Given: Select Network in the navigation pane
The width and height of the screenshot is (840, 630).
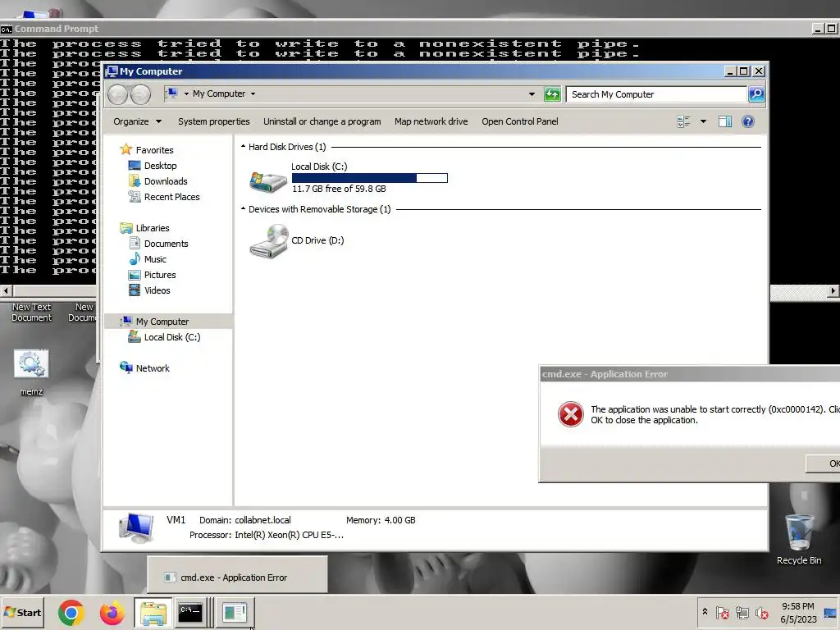Looking at the screenshot, I should [153, 368].
